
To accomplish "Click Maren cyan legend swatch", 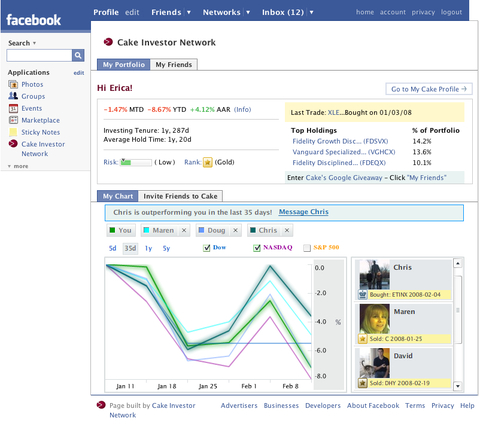I will [x=146, y=230].
